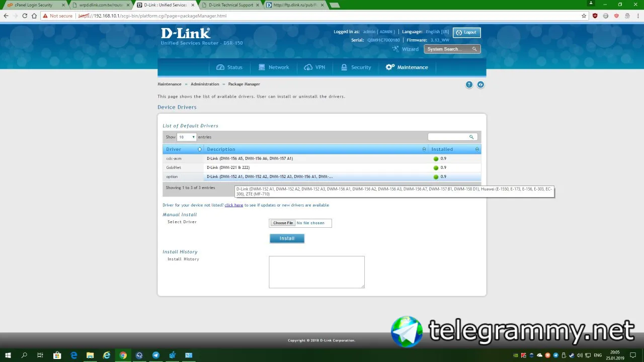Click the 'Showing 1 to 3 of 3 entries' text
This screenshot has height=362, width=644.
click(191, 188)
